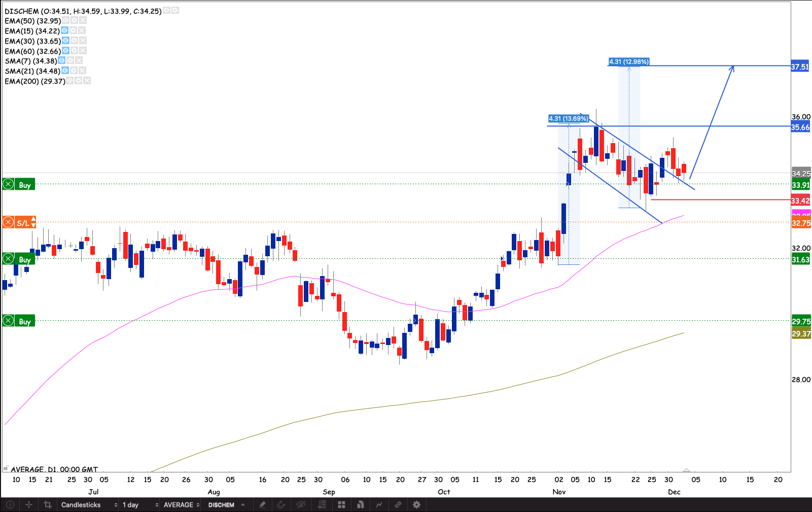Click the link chain icon

[398, 505]
